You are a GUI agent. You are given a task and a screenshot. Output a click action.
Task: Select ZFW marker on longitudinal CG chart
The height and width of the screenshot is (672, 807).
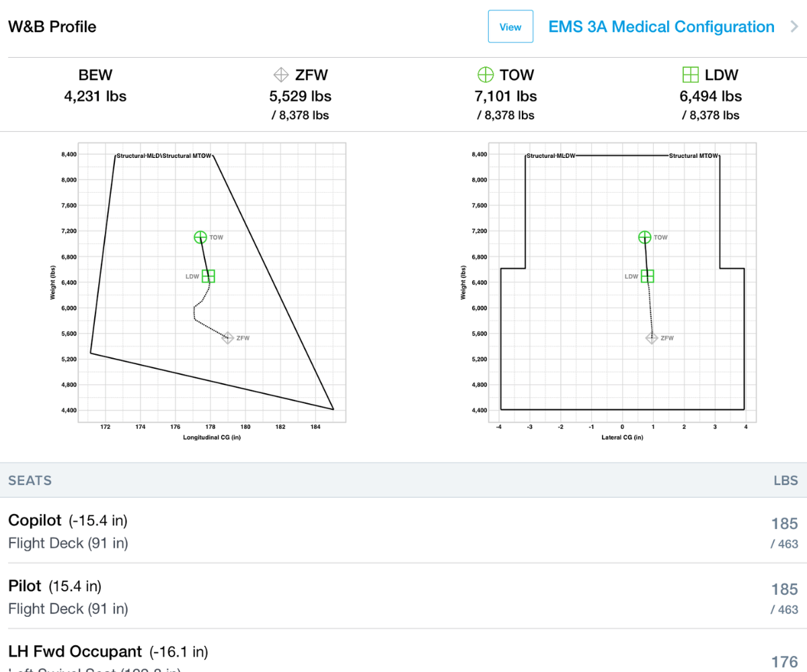[x=228, y=338]
